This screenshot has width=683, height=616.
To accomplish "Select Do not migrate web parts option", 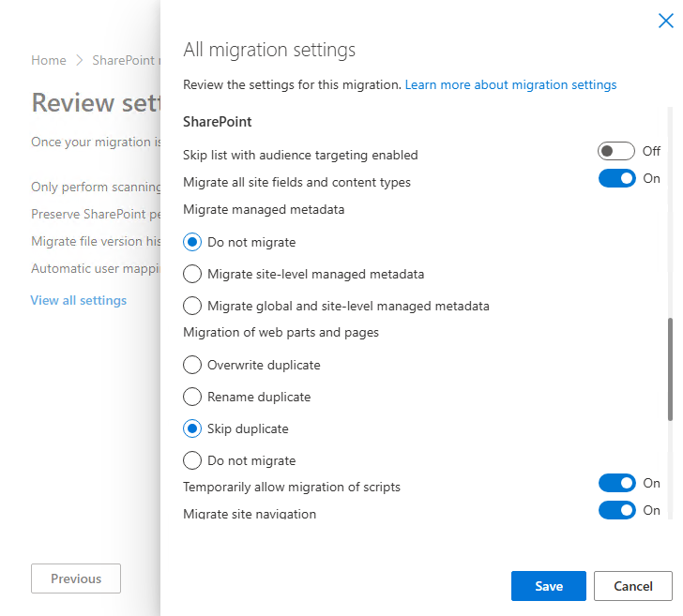I will 192,460.
